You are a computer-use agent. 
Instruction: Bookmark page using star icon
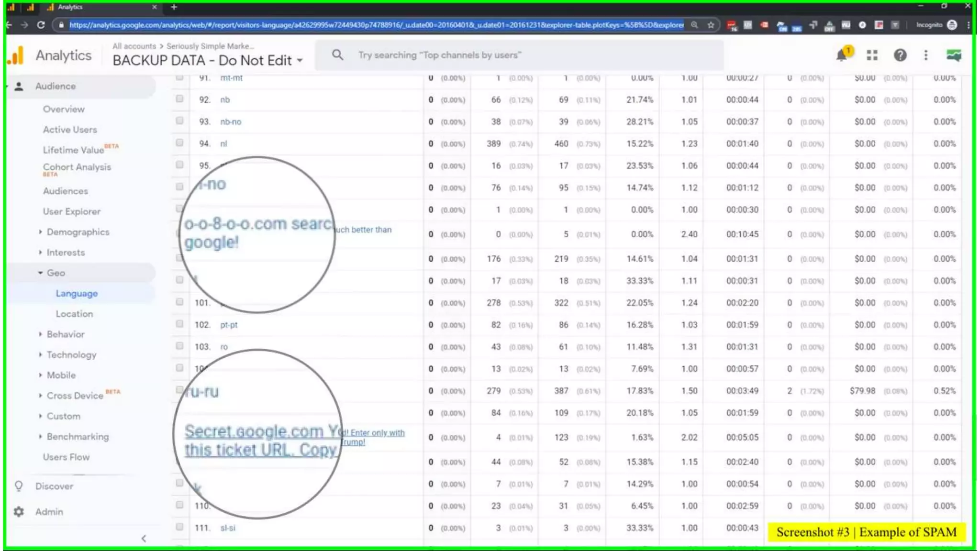[x=711, y=25]
